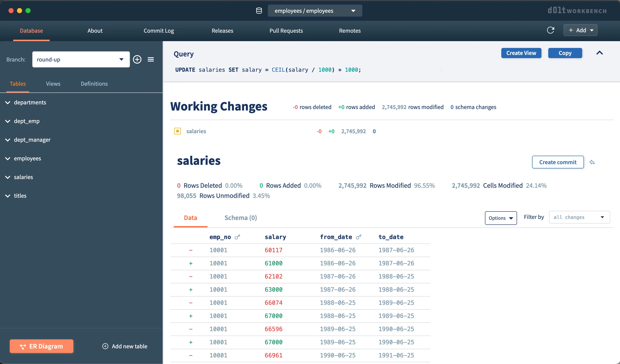Click the key icon beside emp_no column
Image resolution: width=620 pixels, height=364 pixels.
tap(237, 237)
